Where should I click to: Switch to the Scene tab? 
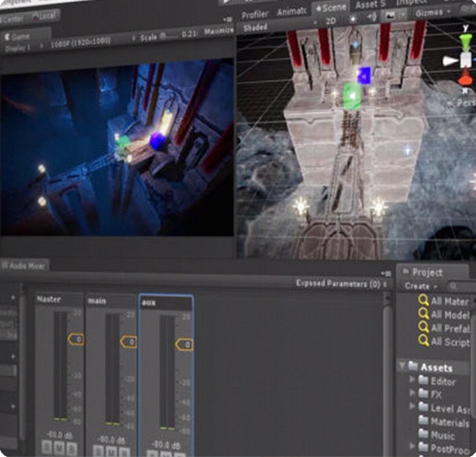click(x=331, y=8)
